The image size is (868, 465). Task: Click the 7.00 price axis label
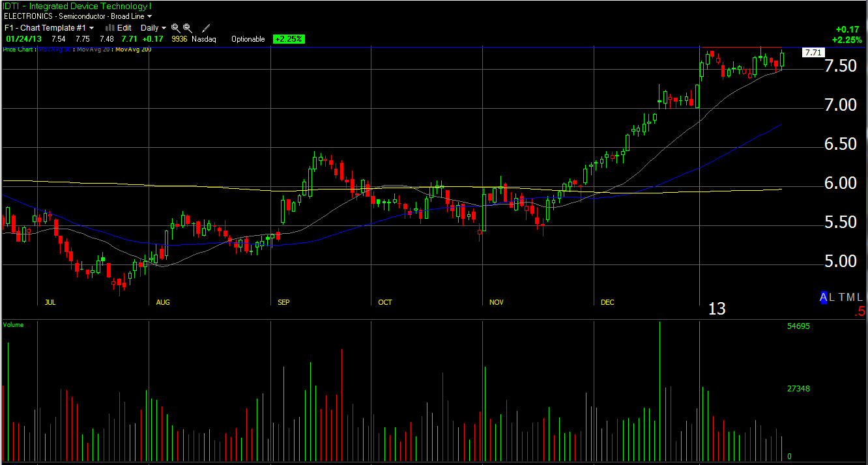click(839, 106)
